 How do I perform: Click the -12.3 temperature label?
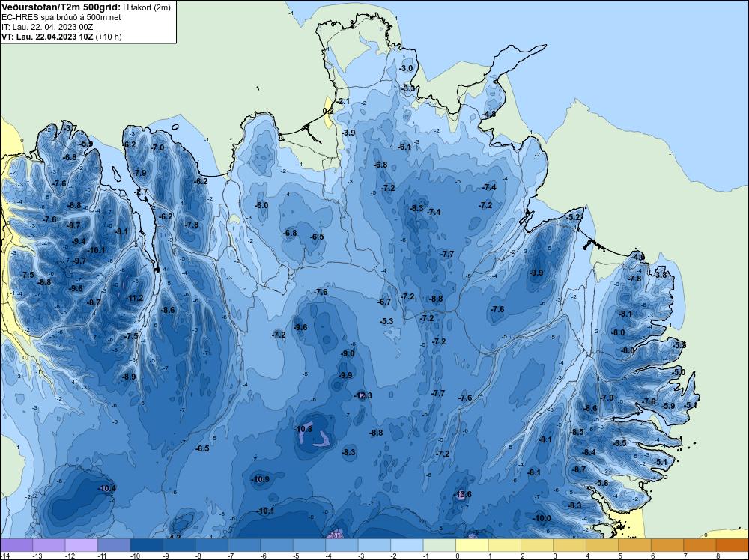point(363,395)
